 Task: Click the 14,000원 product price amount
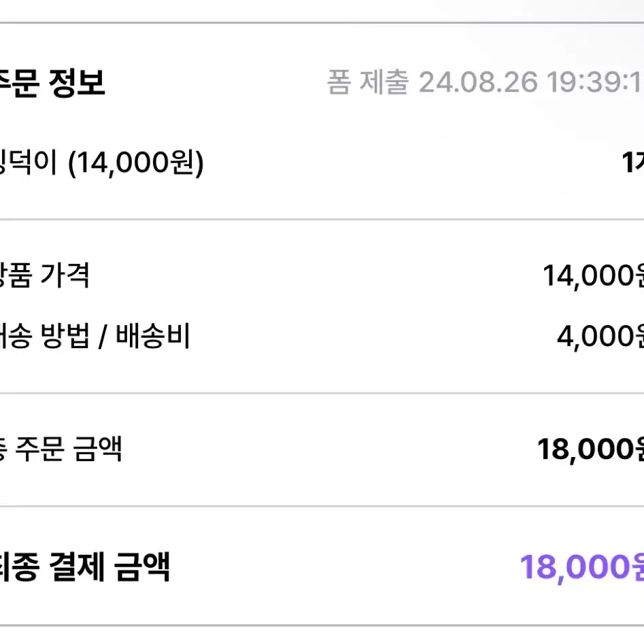(x=593, y=275)
